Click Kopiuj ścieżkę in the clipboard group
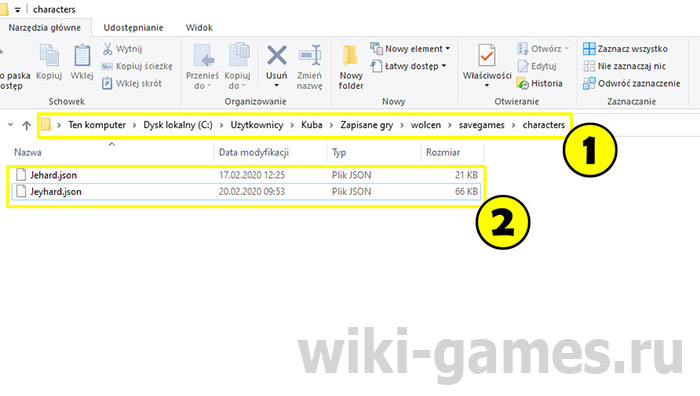The height and width of the screenshot is (396, 700). tap(137, 66)
